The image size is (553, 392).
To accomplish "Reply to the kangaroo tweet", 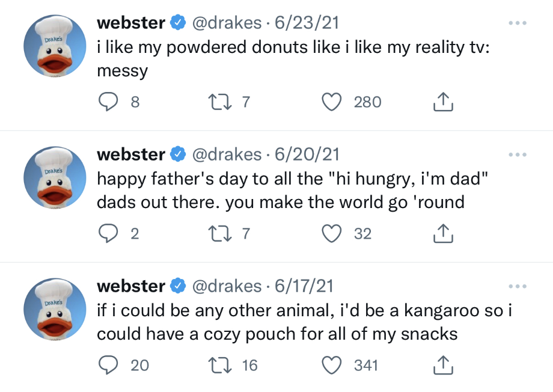I will pyautogui.click(x=109, y=364).
